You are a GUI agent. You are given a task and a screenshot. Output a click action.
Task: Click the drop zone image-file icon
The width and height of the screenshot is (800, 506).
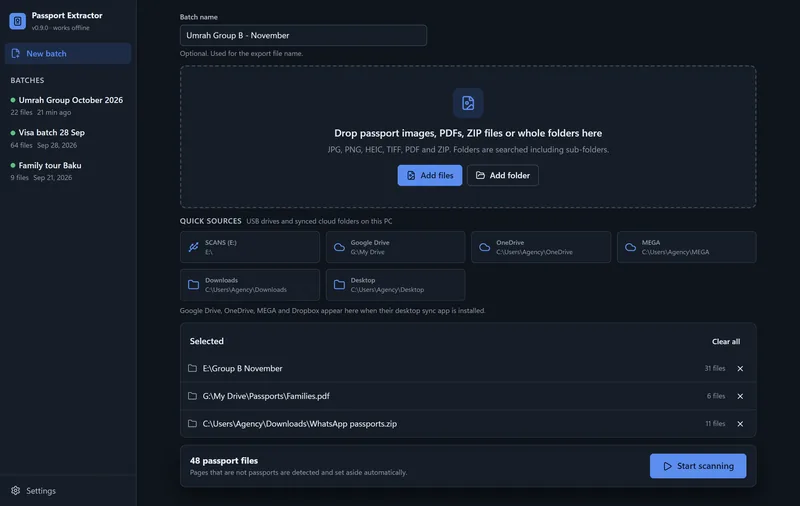[x=468, y=103]
